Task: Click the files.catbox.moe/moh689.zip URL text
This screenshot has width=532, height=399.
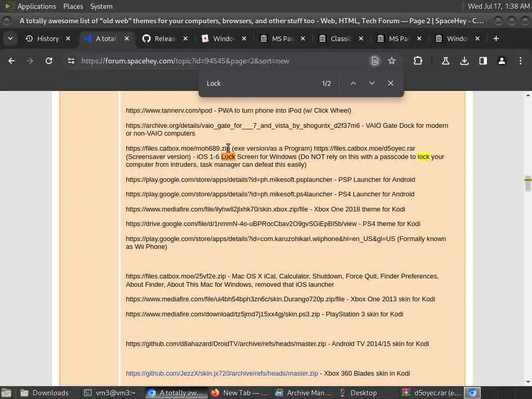Action: point(178,148)
